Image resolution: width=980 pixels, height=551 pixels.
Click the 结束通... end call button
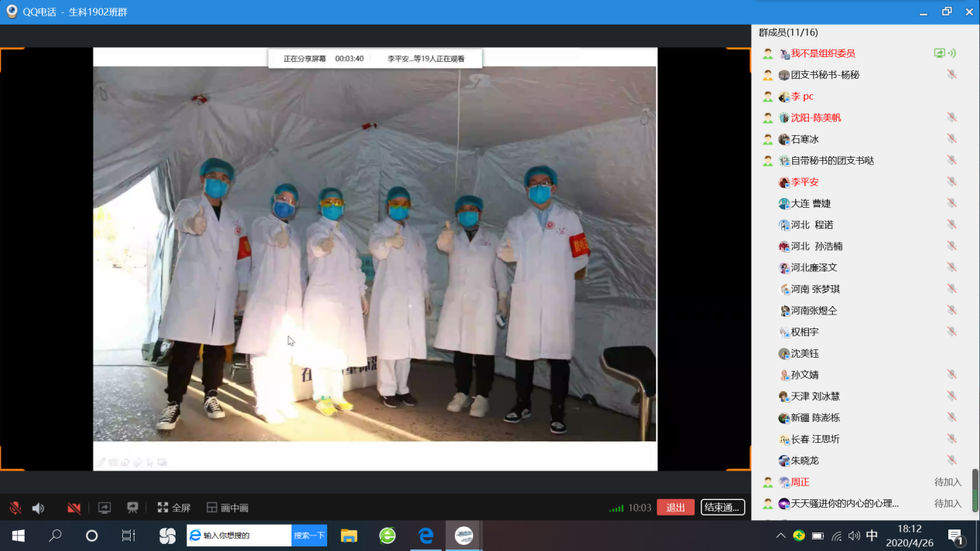pyautogui.click(x=722, y=508)
